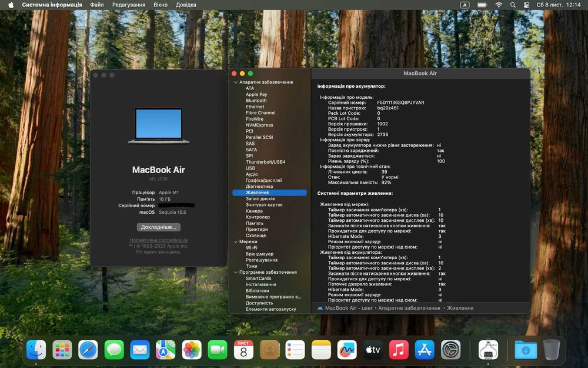Select Wi-Fi in the sidebar
This screenshot has width=588, height=368.
tap(251, 248)
